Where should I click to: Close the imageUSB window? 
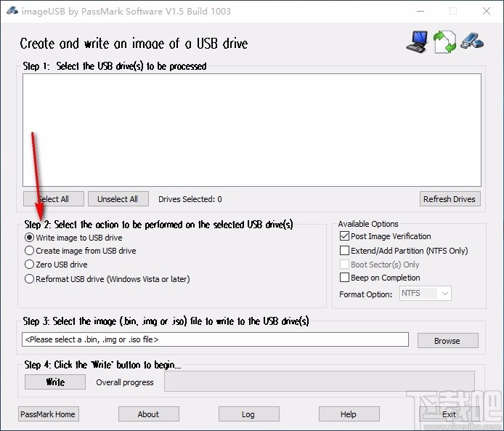pos(487,11)
